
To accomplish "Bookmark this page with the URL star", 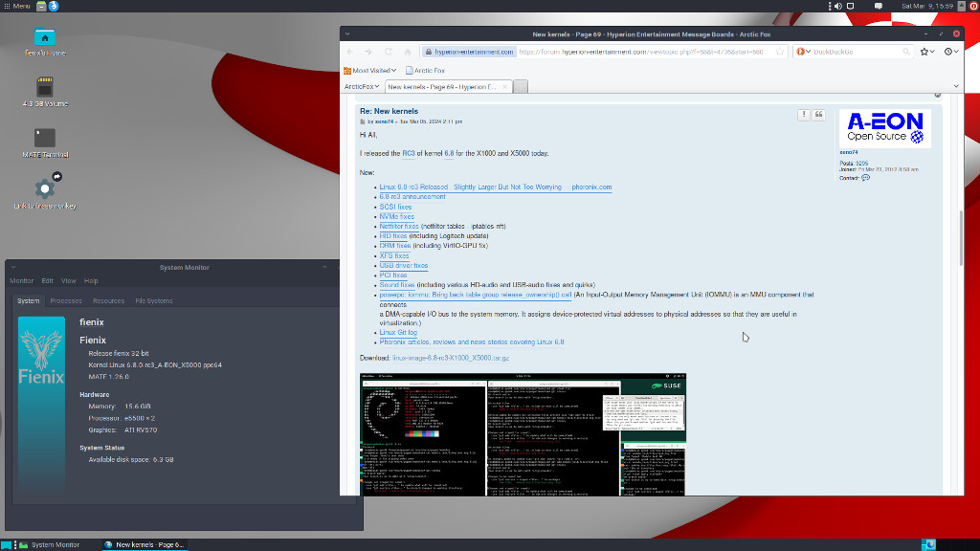I will pos(779,52).
